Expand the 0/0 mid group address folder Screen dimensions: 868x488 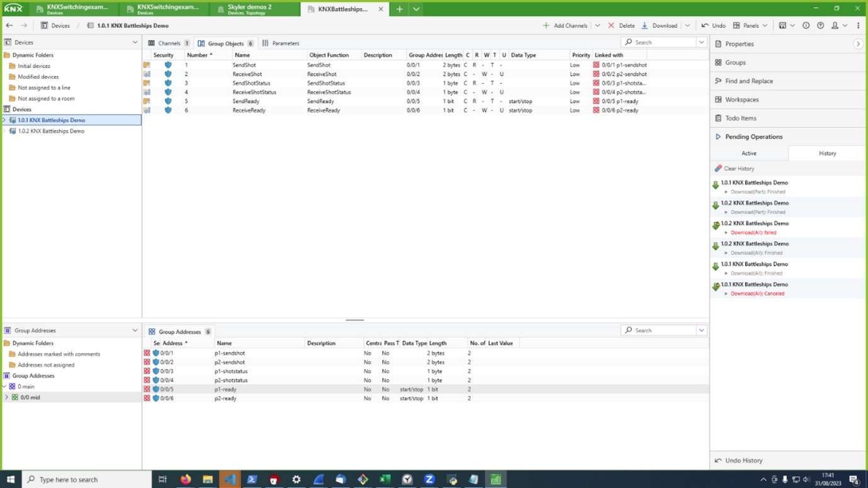point(6,397)
